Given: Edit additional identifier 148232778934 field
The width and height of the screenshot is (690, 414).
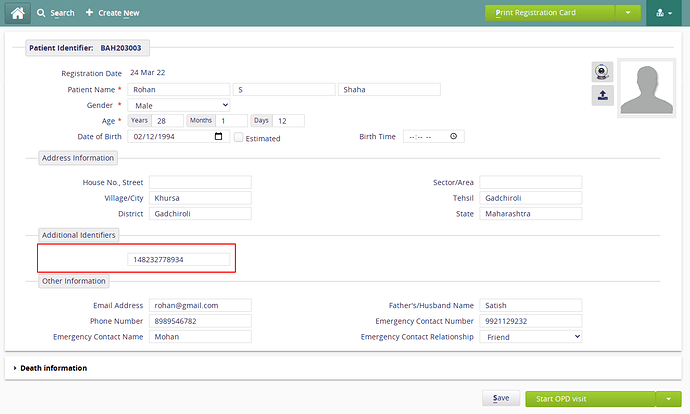Looking at the screenshot, I should pos(179,259).
